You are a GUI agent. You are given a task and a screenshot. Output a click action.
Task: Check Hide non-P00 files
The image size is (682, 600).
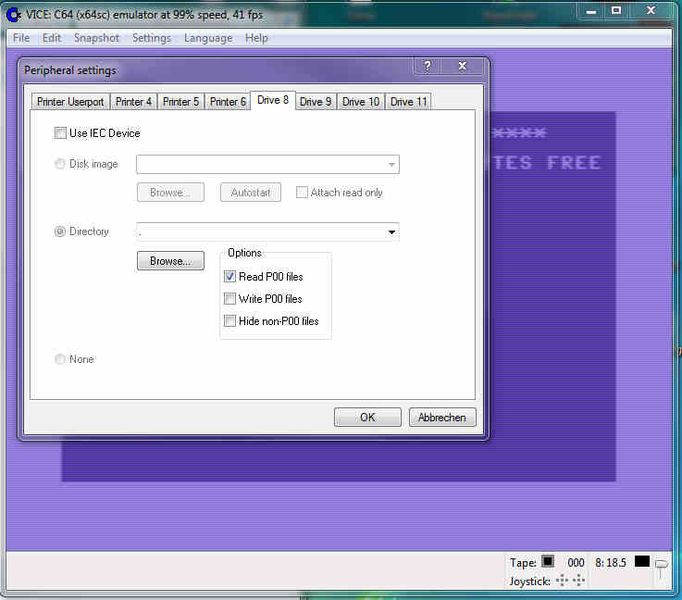click(x=230, y=321)
